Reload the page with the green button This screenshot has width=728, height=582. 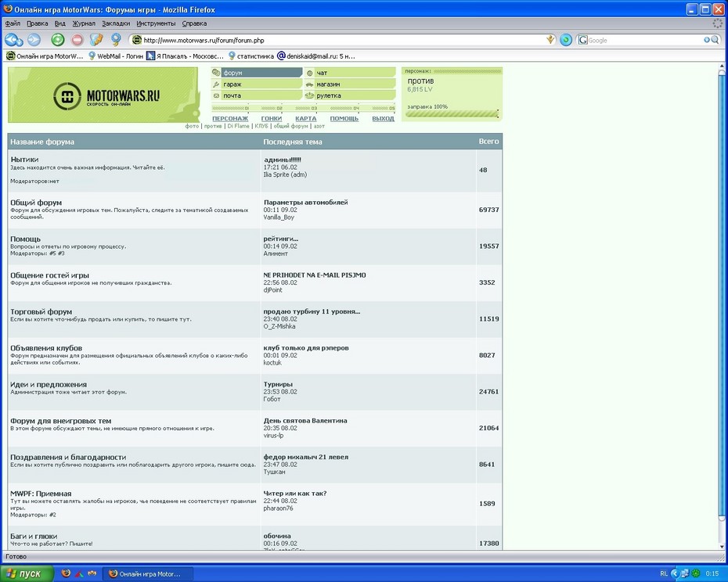click(x=58, y=40)
